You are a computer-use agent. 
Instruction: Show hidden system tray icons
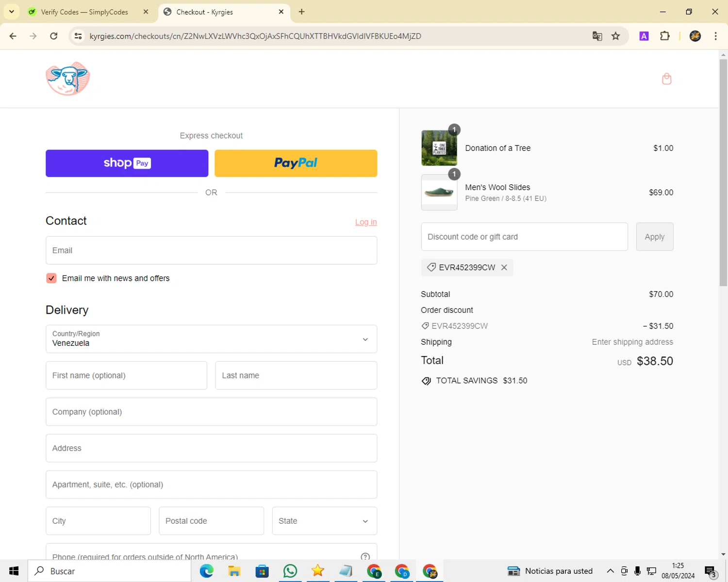pos(611,571)
